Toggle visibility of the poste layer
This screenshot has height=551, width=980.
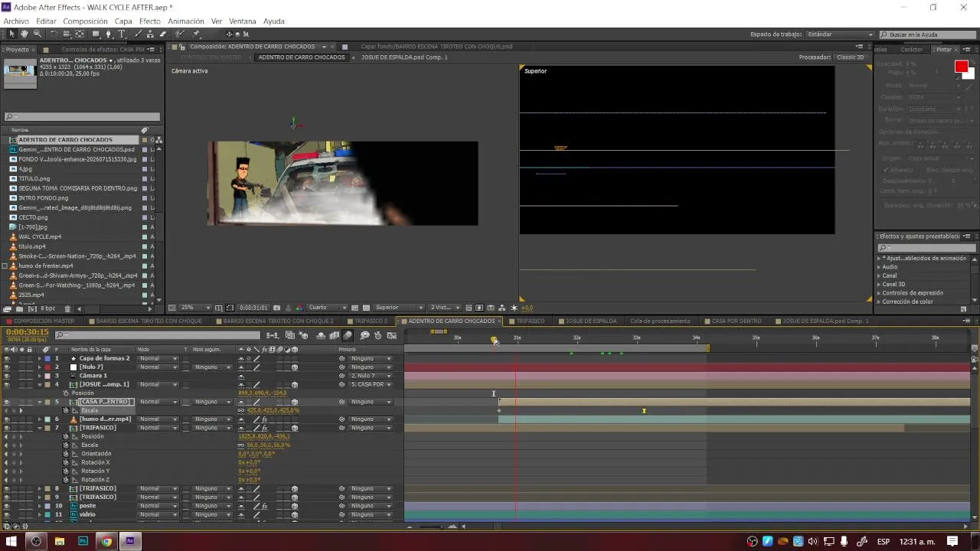pyautogui.click(x=7, y=506)
